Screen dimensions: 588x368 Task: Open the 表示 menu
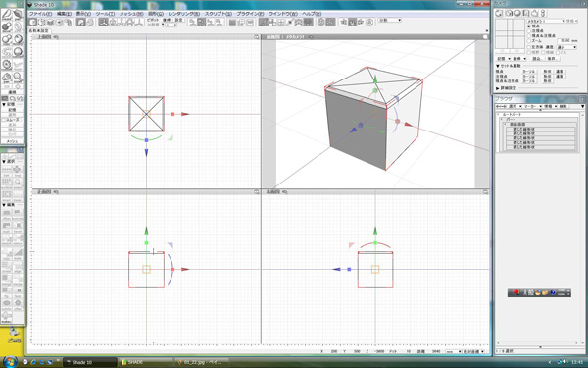click(83, 14)
